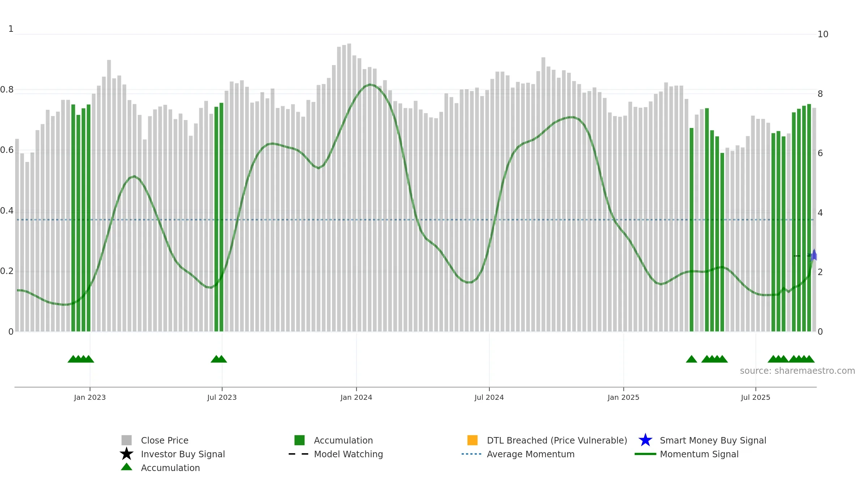Click the orange DTL Breached legend swatch
The width and height of the screenshot is (868, 488).
tap(472, 440)
